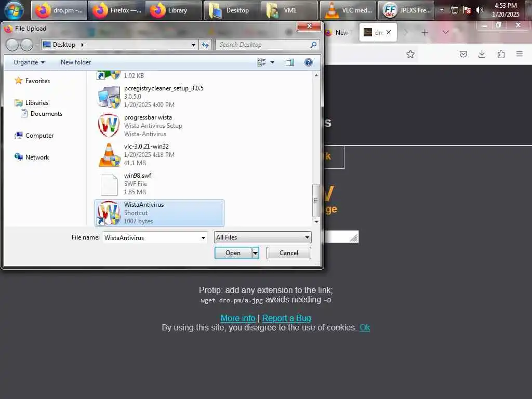Open Firefox Extensions icon
The height and width of the screenshot is (399, 532).
pyautogui.click(x=501, y=54)
